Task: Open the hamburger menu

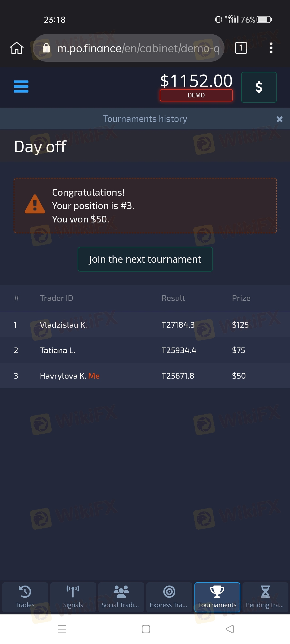Action: coord(21,86)
